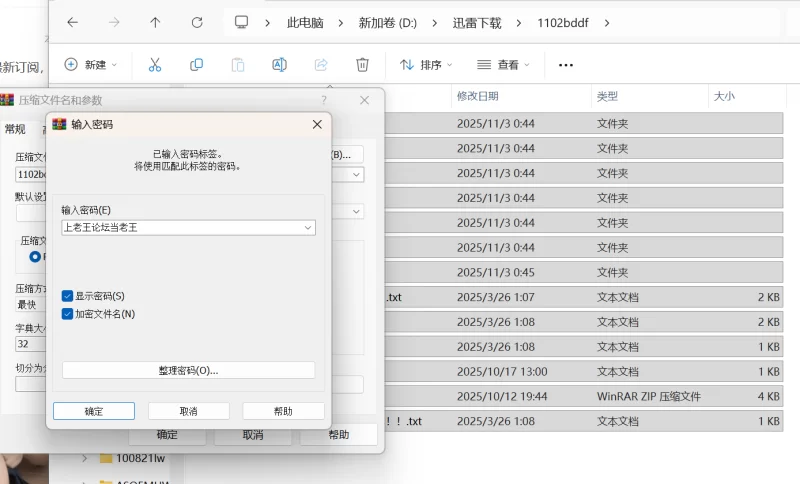Open the 查看 view dropdown

(504, 65)
